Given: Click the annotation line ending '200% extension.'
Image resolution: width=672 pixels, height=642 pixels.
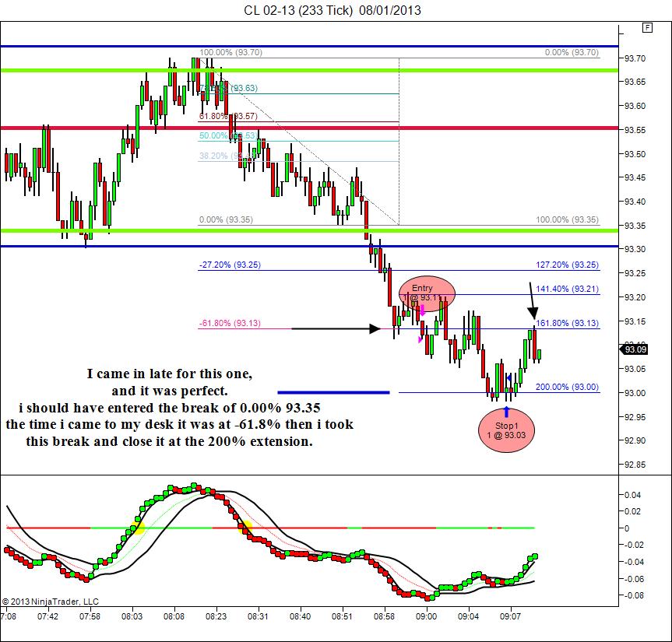Looking at the screenshot, I should pos(170,441).
